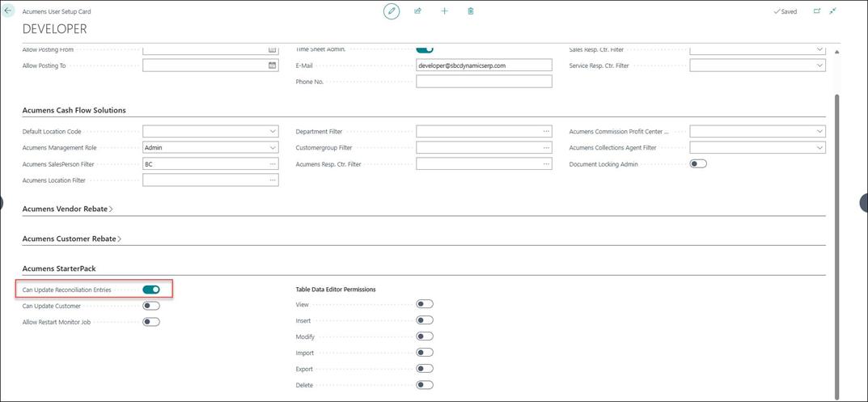Click the Acumens Location Filter field
This screenshot has width=868, height=402.
tap(210, 180)
